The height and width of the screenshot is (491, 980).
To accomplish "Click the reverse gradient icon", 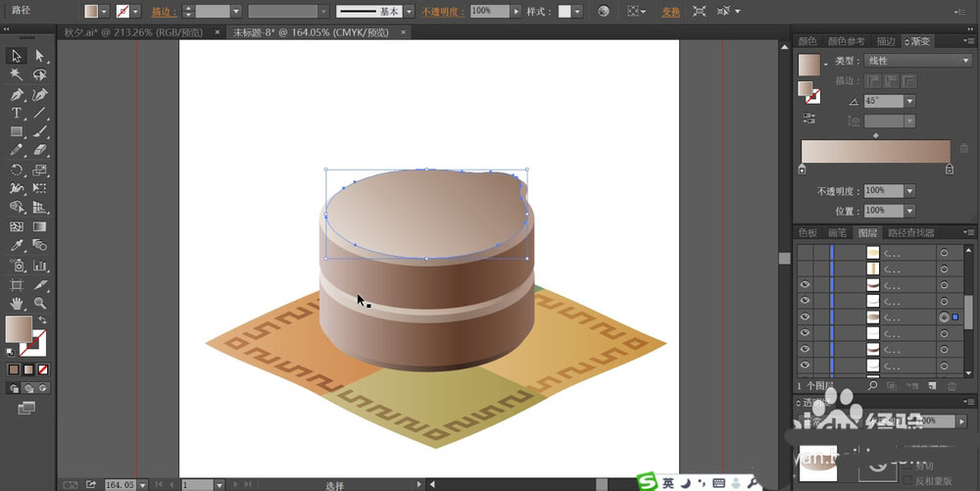I will [809, 119].
